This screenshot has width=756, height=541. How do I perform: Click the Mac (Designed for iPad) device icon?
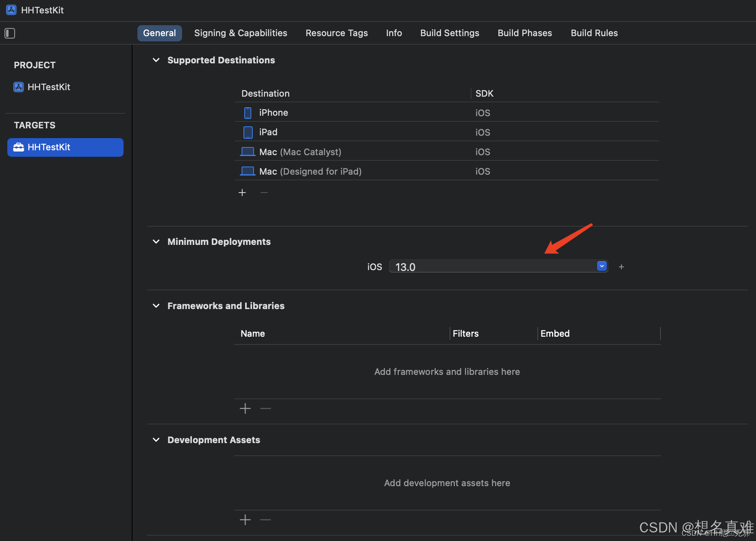(248, 171)
